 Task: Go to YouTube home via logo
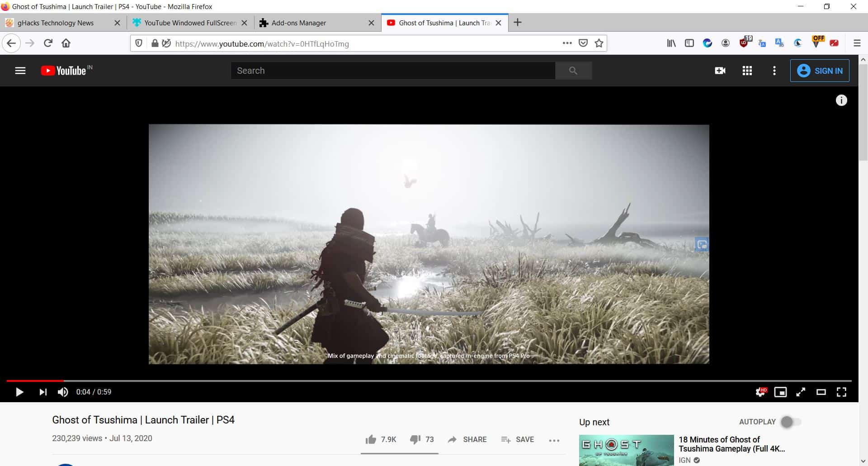coord(63,71)
